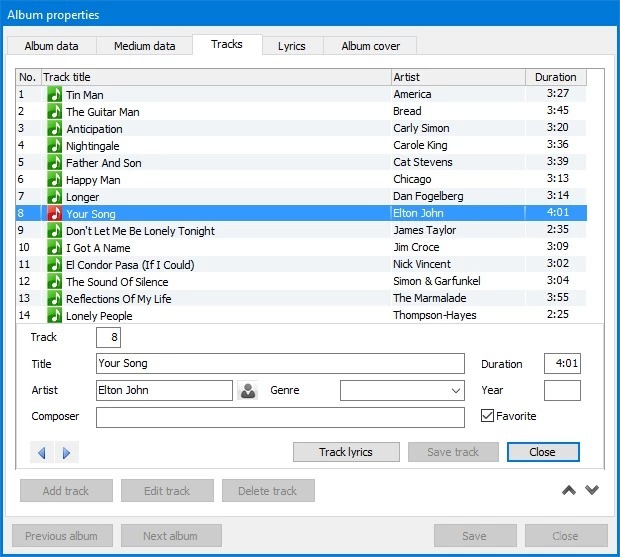Switch to the Medium data tab
This screenshot has width=620, height=557.
144,46
